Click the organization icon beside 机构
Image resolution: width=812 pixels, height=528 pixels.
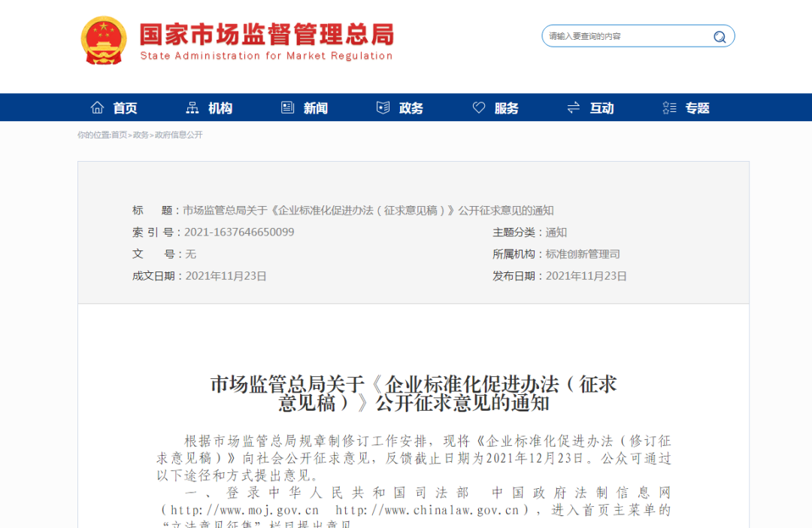pyautogui.click(x=192, y=107)
